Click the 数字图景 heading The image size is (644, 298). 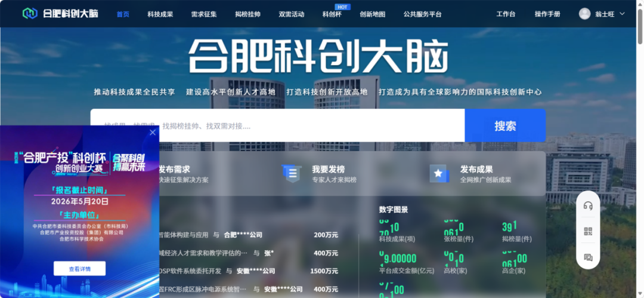click(394, 210)
